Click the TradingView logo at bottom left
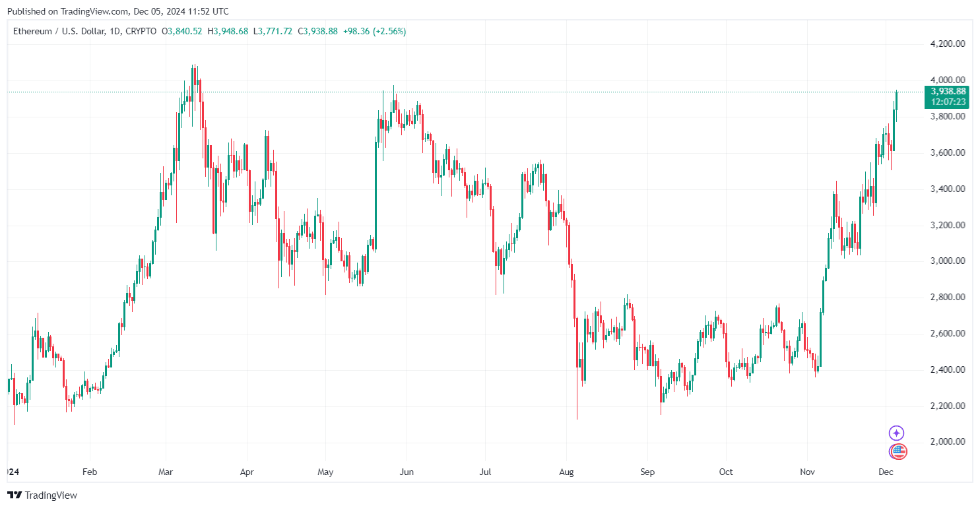 [42, 495]
